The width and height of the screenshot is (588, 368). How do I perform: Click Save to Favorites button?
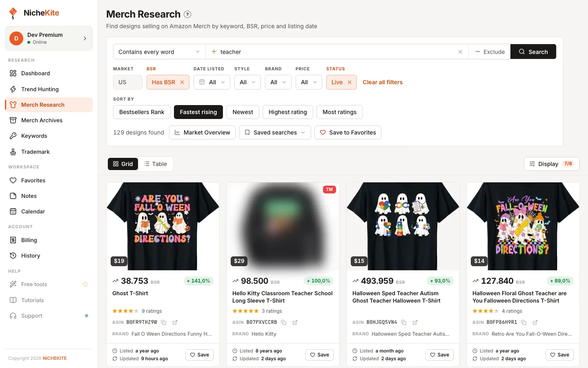[348, 132]
